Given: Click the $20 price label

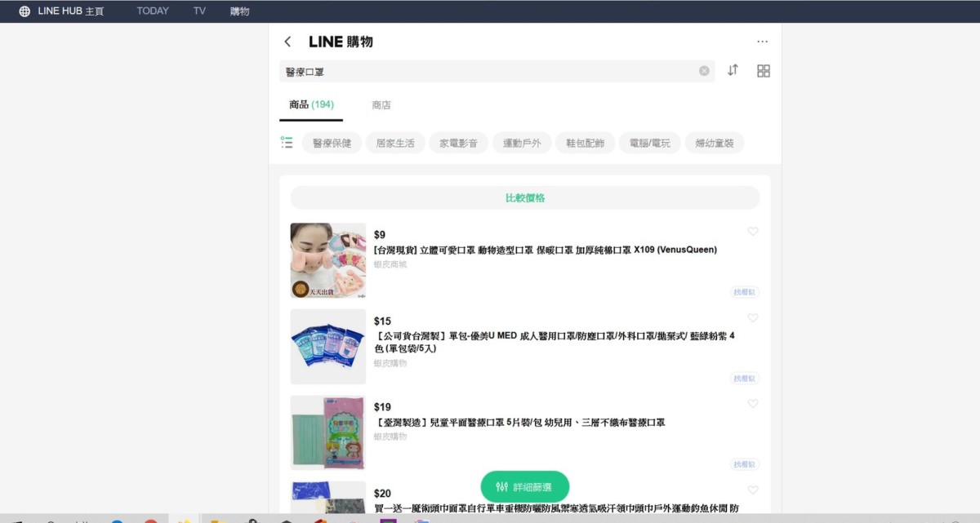Looking at the screenshot, I should [x=382, y=494].
